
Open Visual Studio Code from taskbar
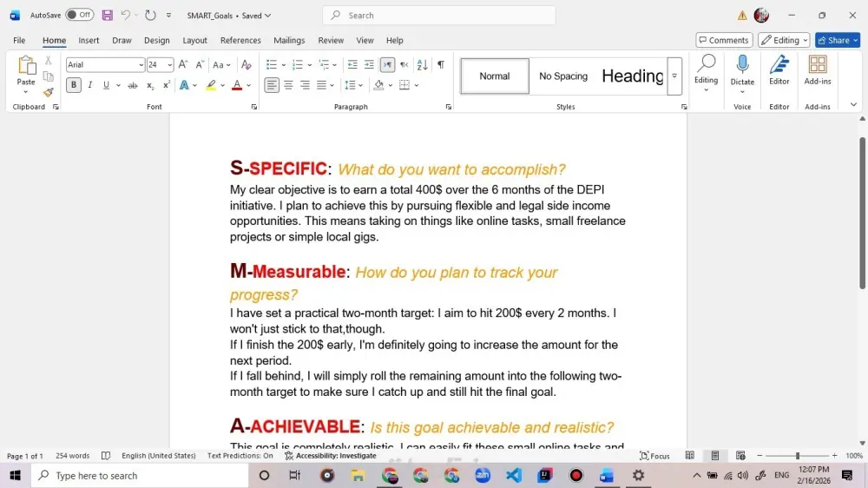pos(514,475)
